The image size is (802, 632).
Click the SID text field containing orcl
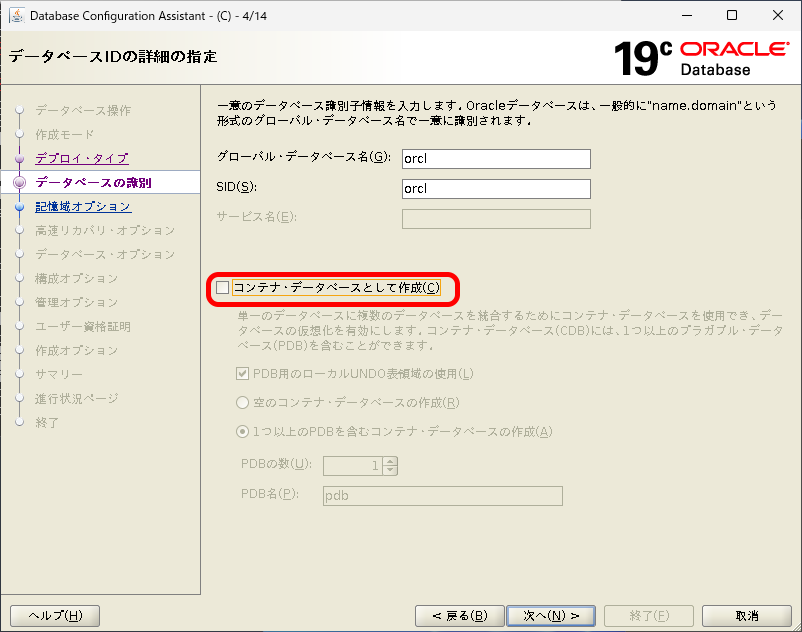coord(495,188)
